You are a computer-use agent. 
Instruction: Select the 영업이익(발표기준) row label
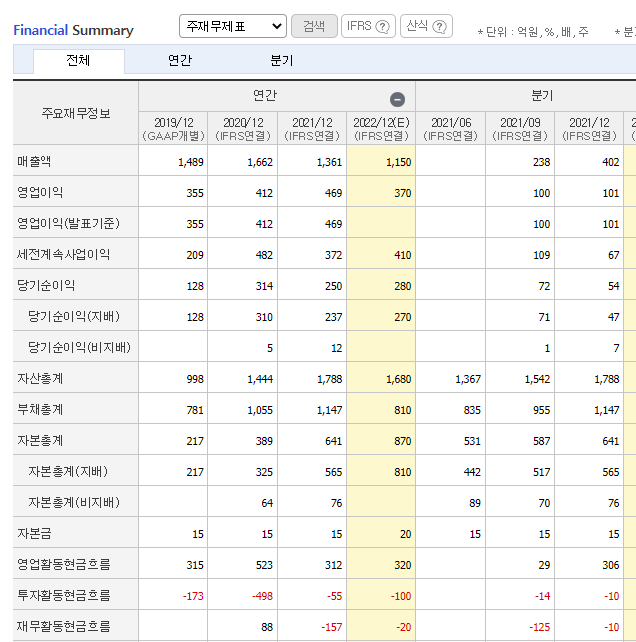[x=68, y=224]
